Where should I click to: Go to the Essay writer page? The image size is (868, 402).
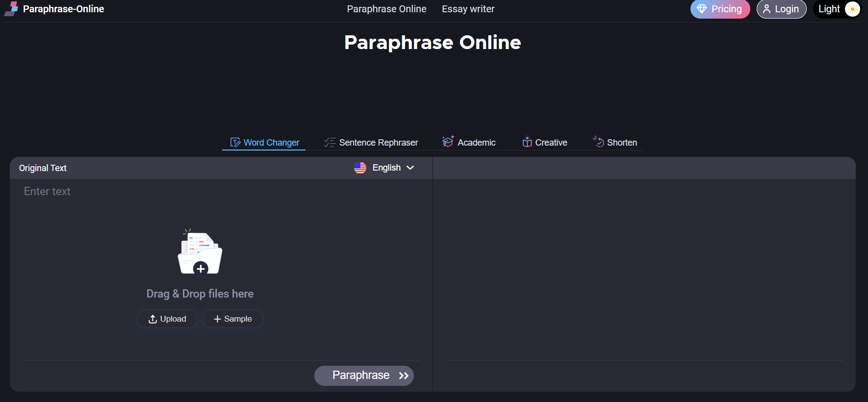click(x=468, y=9)
